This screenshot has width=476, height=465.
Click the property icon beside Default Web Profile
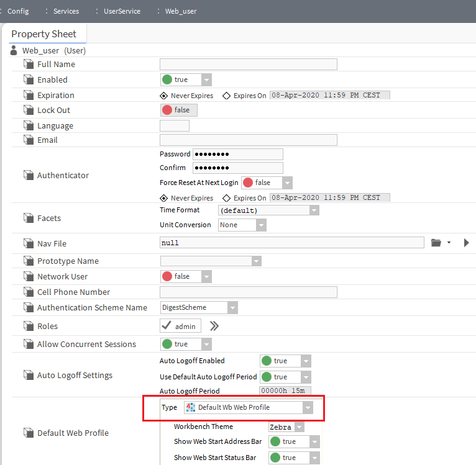(28, 433)
